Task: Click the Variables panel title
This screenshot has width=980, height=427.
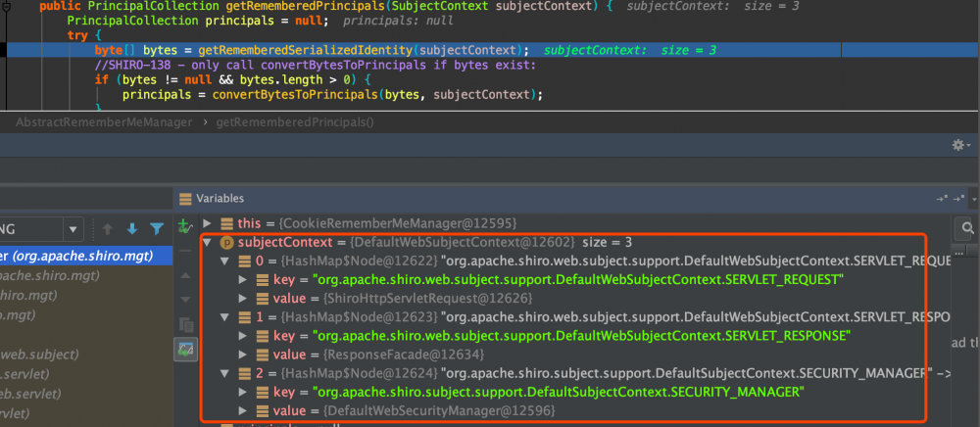Action: [220, 199]
